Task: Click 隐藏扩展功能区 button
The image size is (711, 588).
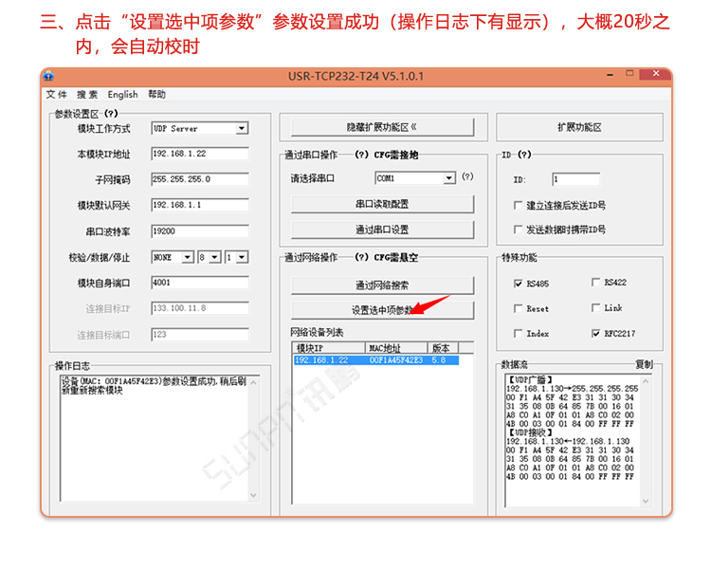Action: (382, 127)
